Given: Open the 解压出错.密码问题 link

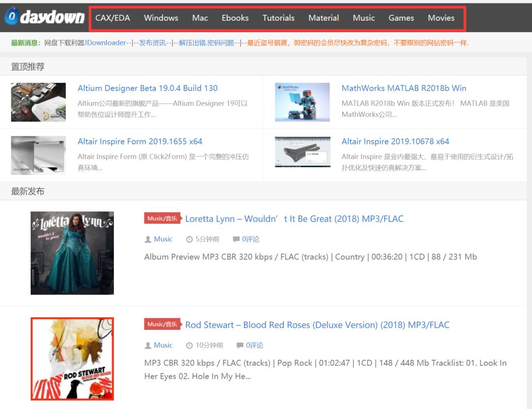Looking at the screenshot, I should pyautogui.click(x=206, y=43).
